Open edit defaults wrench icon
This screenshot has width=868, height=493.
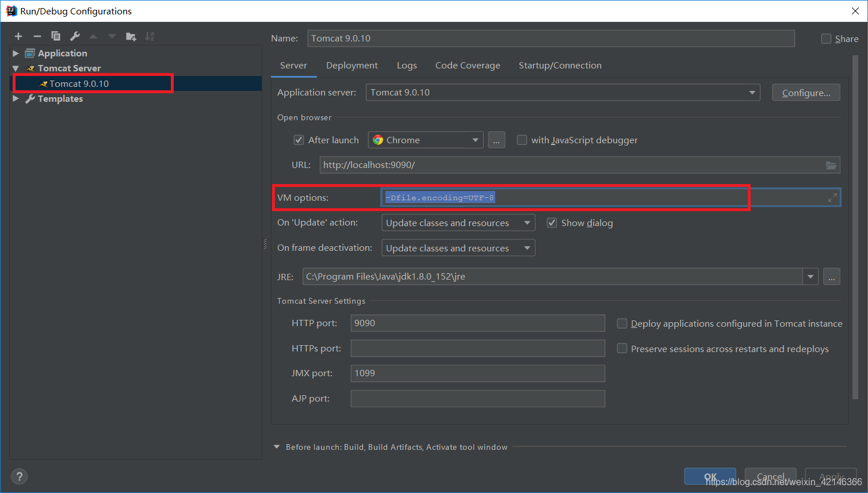(75, 36)
